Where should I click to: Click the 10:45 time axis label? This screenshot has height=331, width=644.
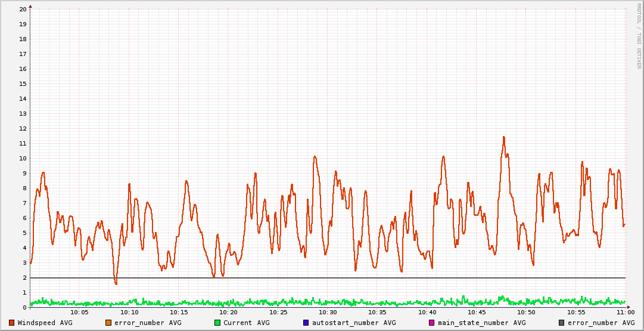(477, 312)
